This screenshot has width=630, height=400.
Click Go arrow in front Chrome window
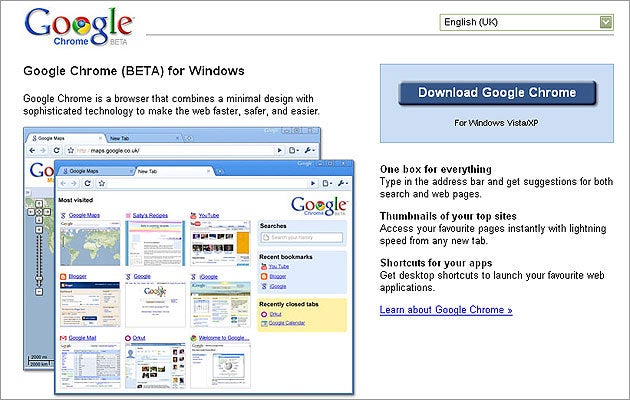313,183
